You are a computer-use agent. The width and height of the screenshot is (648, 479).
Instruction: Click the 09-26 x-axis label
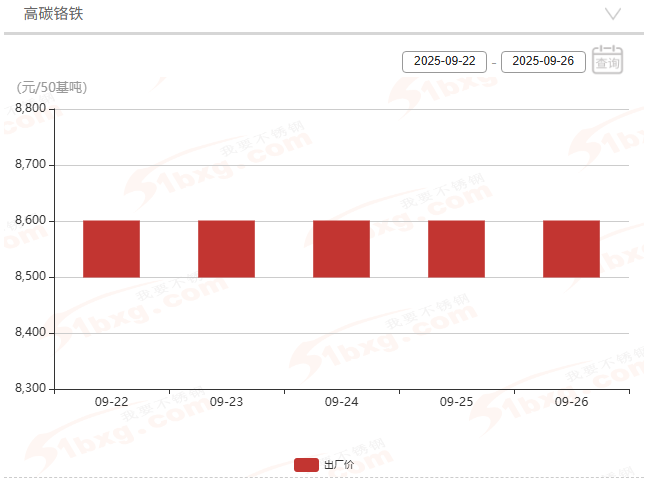pyautogui.click(x=571, y=401)
